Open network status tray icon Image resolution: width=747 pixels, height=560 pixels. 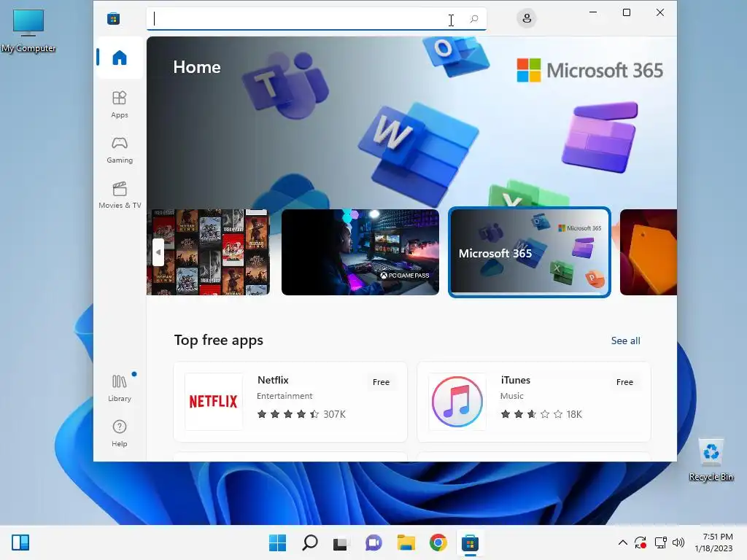point(660,542)
